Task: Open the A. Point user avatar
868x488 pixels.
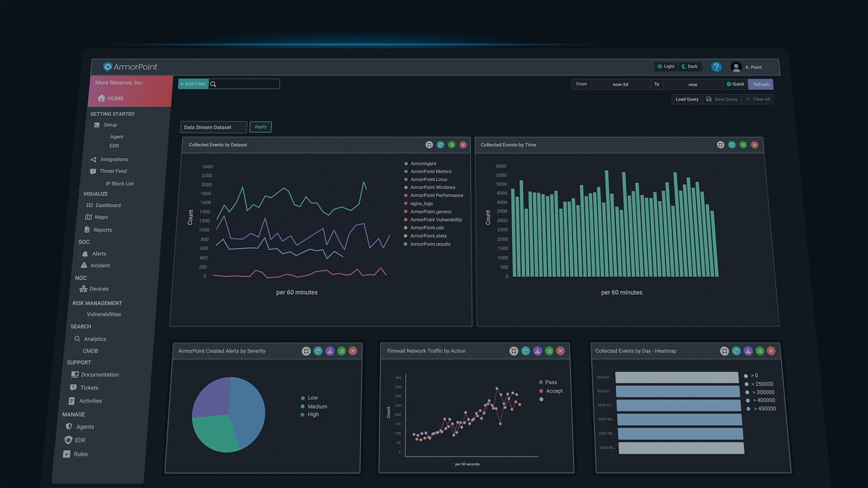Action: [736, 67]
